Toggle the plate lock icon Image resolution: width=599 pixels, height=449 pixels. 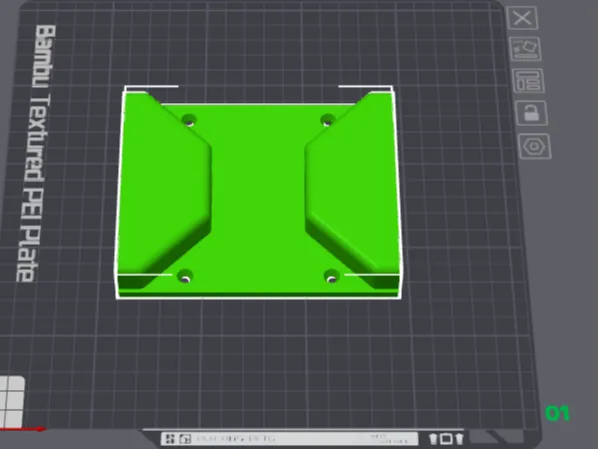[x=531, y=113]
